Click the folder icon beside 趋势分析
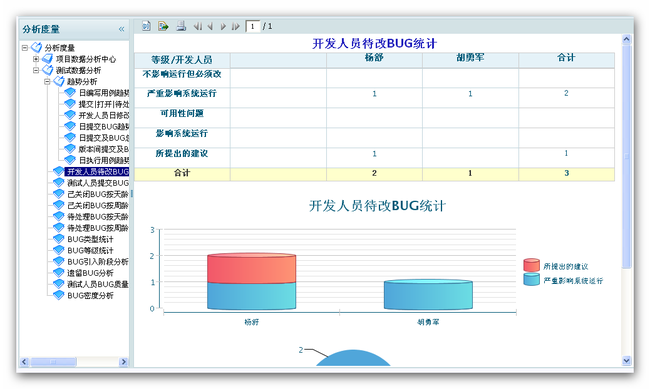 (x=59, y=81)
